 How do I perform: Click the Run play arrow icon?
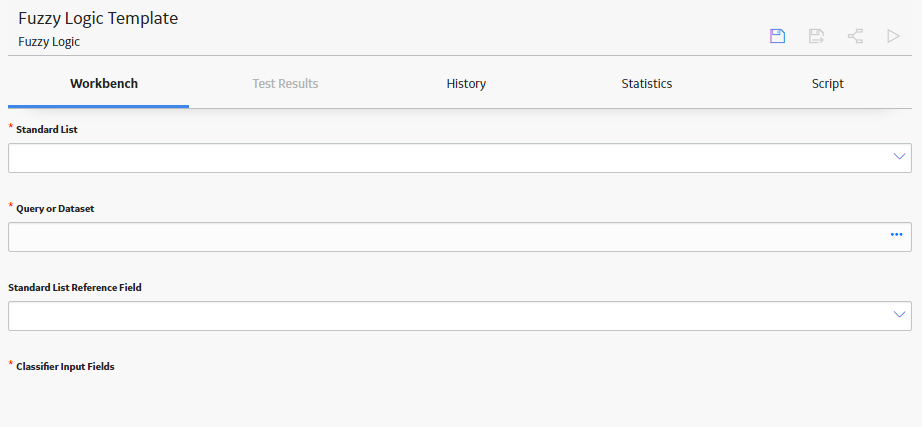pyautogui.click(x=893, y=36)
